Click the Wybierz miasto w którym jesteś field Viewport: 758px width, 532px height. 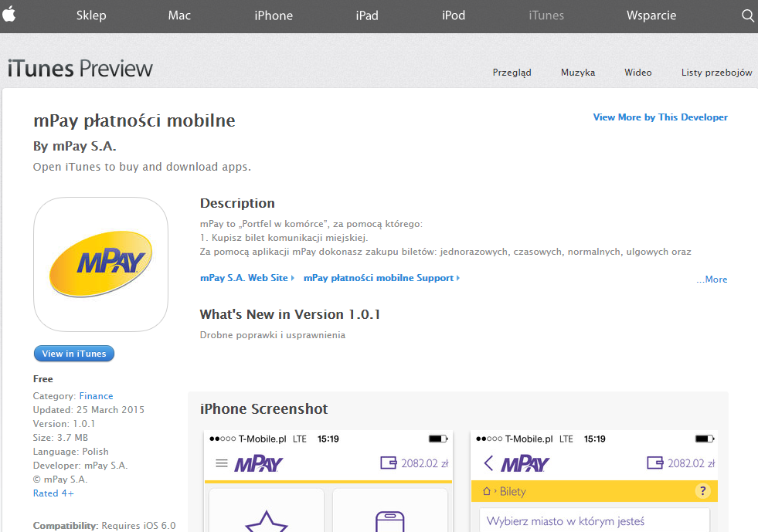594,520
